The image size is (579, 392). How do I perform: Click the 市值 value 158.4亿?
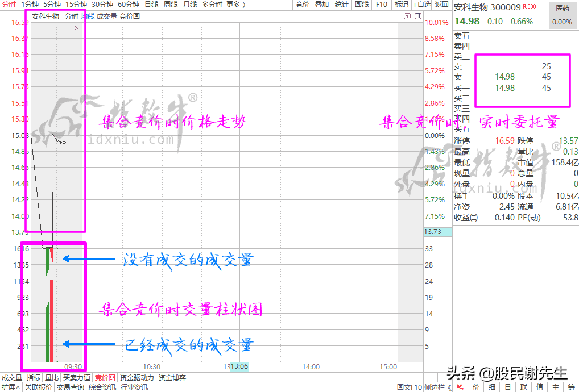565,162
